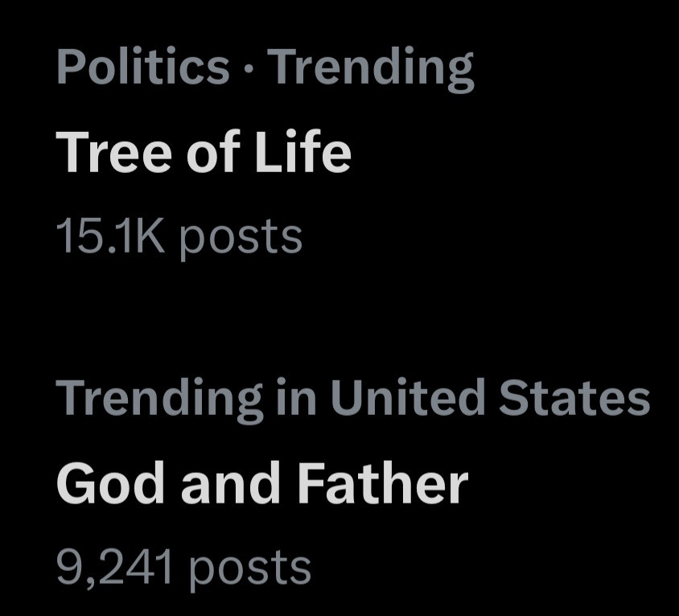Image resolution: width=679 pixels, height=616 pixels.
Task: Click the 9,241 number under God and Father
Action: (114, 568)
